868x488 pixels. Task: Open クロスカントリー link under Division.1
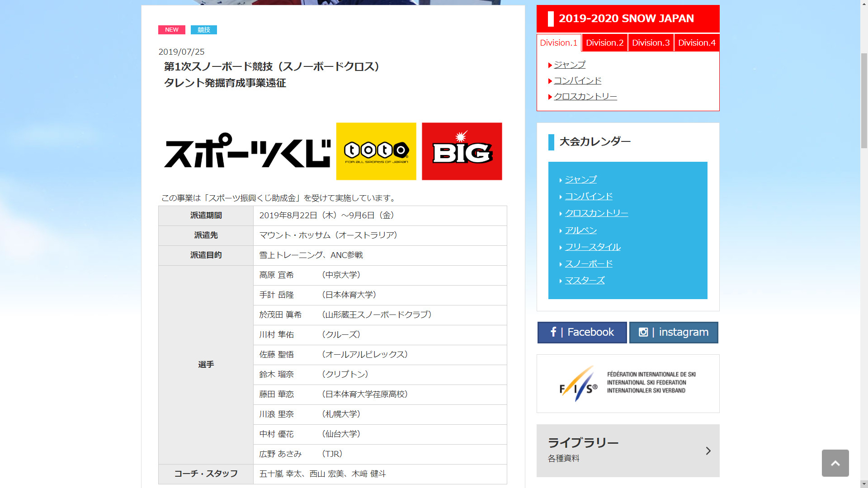585,96
